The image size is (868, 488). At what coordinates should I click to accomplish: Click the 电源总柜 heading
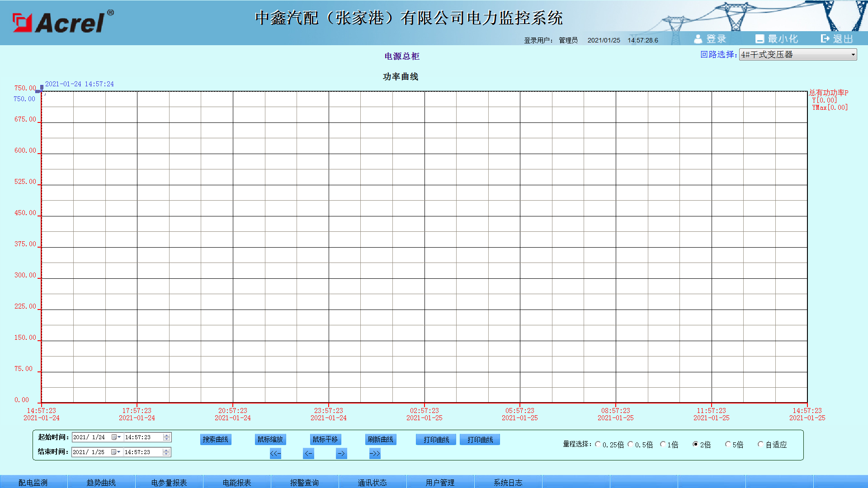tap(402, 56)
